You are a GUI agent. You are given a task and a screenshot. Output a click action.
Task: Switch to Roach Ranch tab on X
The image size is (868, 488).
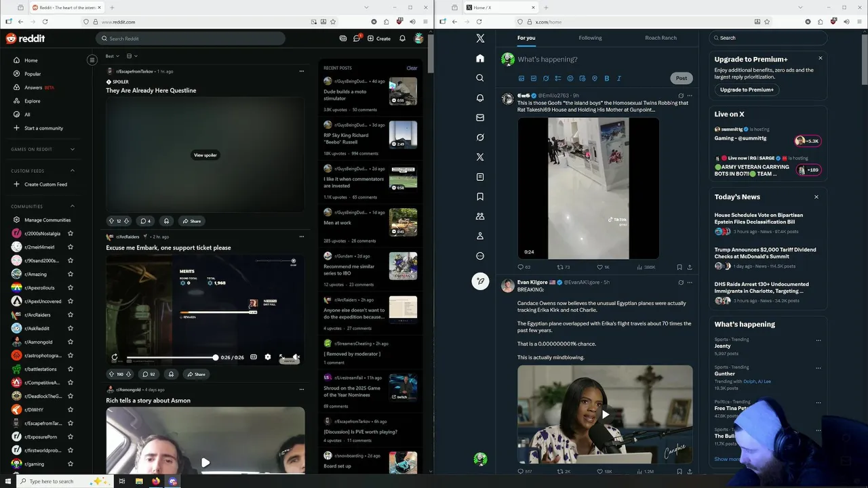[x=661, y=38]
